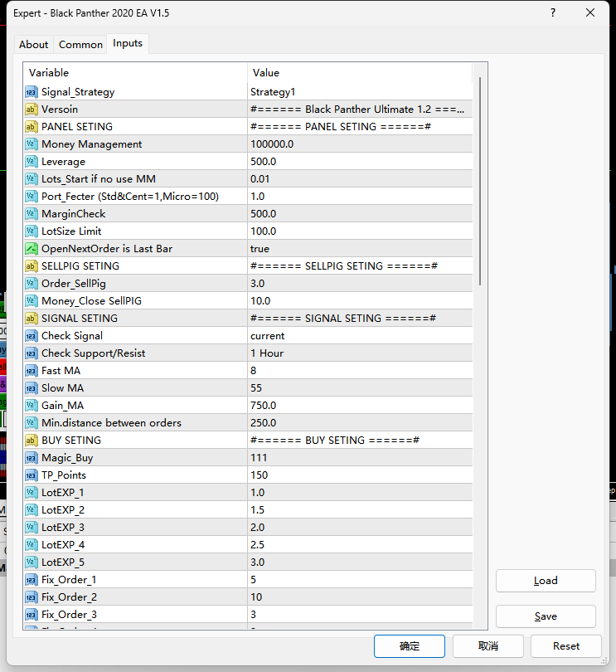Viewport: 616px width, 672px height.
Task: Click the string icon beside Versoin
Action: click(x=31, y=110)
